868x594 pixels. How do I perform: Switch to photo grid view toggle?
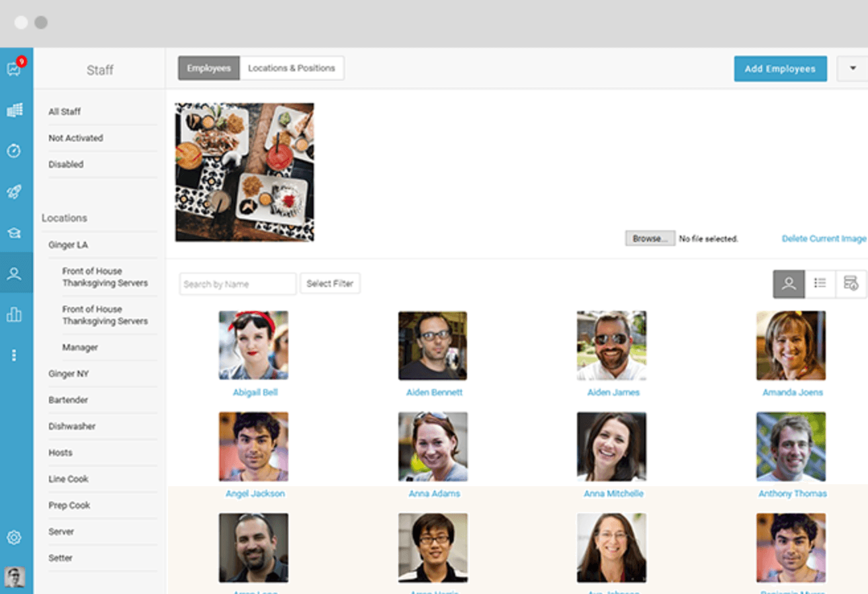tap(789, 284)
